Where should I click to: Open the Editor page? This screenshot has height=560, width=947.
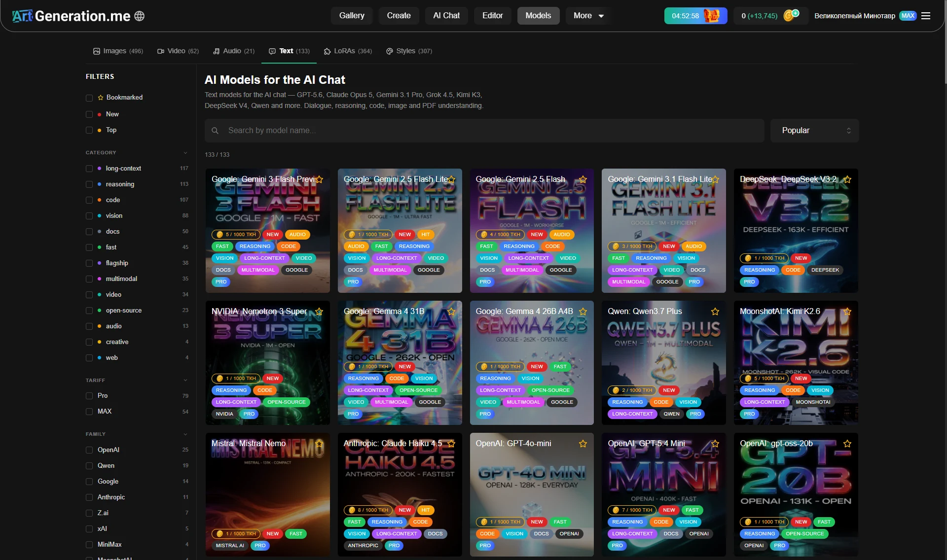(493, 16)
